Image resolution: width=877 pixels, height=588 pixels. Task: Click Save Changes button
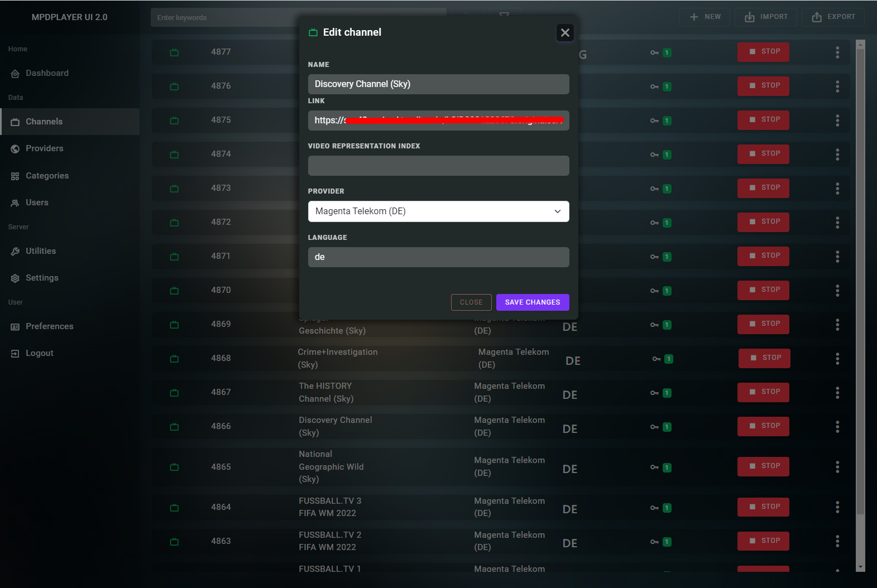[532, 302]
